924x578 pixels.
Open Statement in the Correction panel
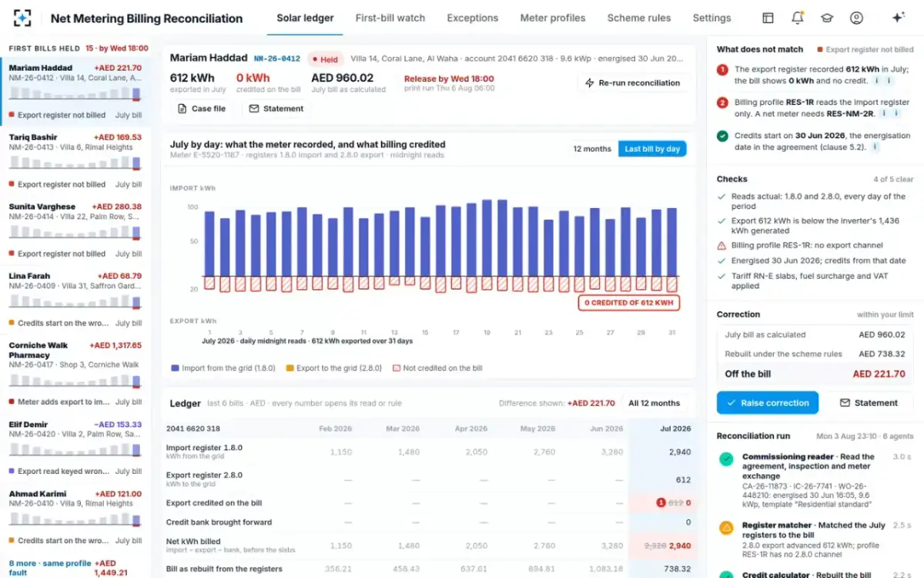pyautogui.click(x=868, y=402)
